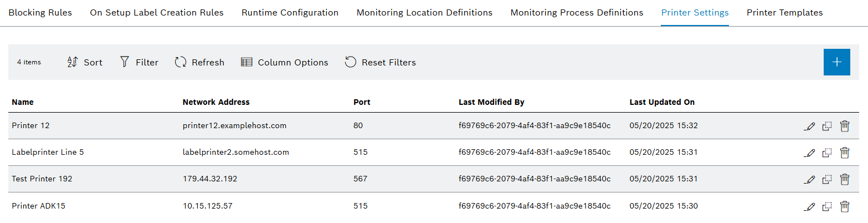The width and height of the screenshot is (868, 223).
Task: Delete Printer 12 using trash icon
Action: pyautogui.click(x=845, y=126)
